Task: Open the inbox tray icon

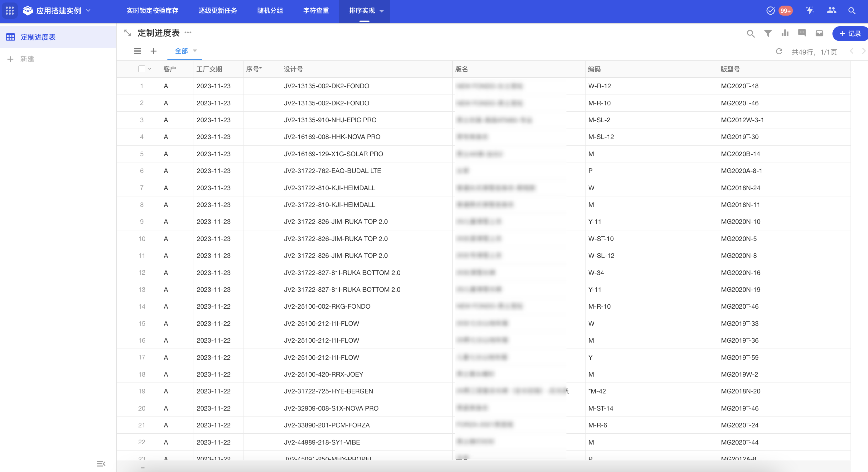Action: 819,33
